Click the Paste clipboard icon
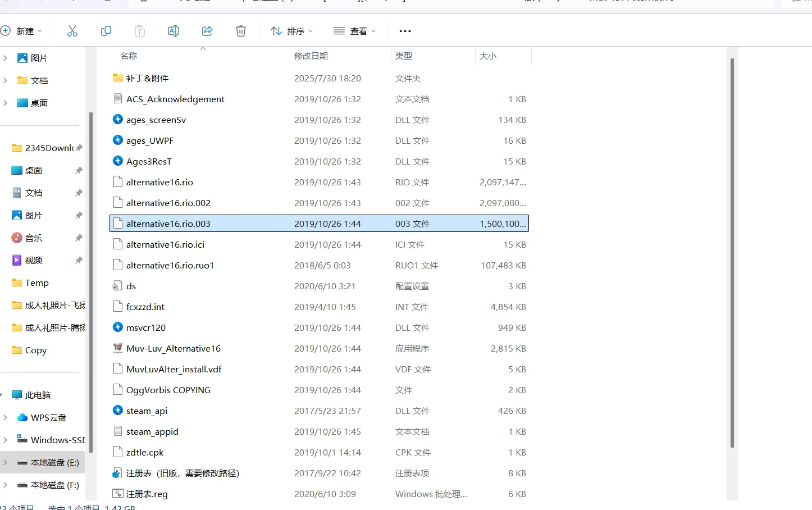Screen dimensions: 812x510 pyautogui.click(x=140, y=31)
